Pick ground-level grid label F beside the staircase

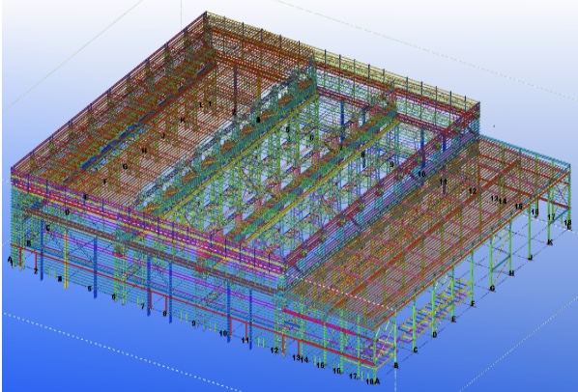pos(473,304)
